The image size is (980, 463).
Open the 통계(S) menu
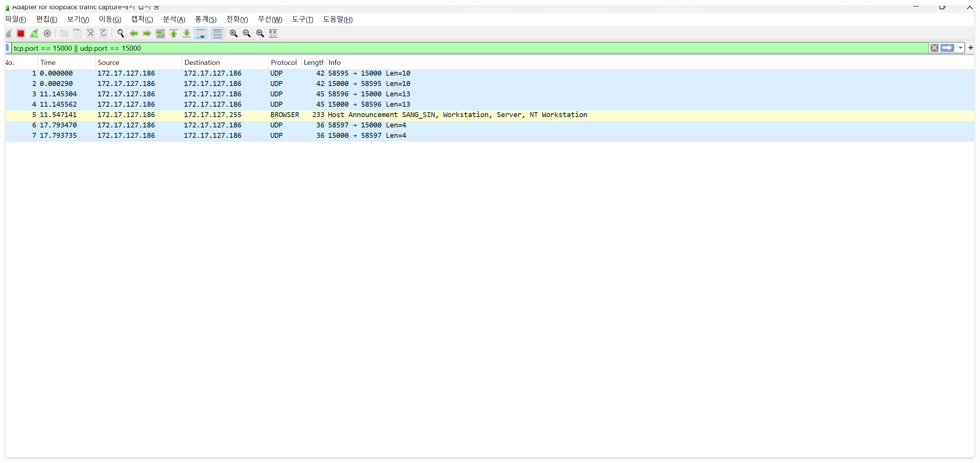(x=206, y=20)
